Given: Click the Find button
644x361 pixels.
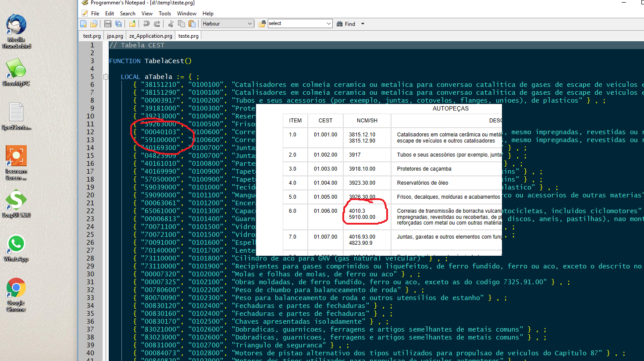Looking at the screenshot, I should point(346,24).
